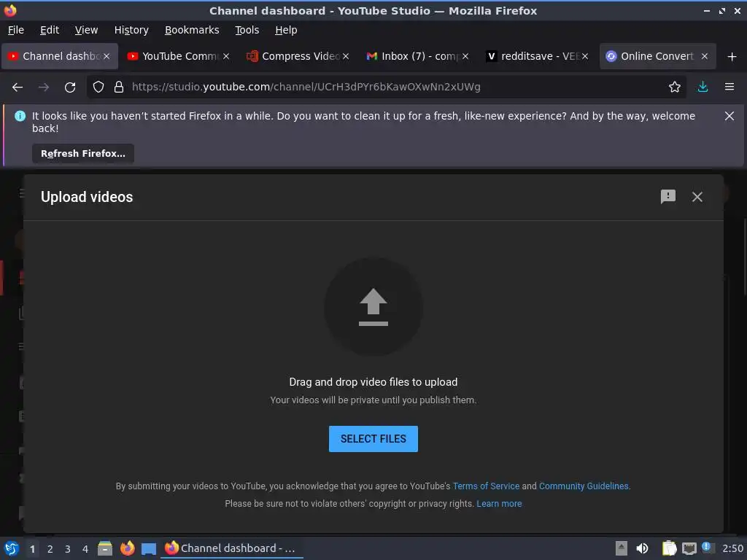The height and width of the screenshot is (560, 747).
Task: Open the History menu
Action: (131, 30)
